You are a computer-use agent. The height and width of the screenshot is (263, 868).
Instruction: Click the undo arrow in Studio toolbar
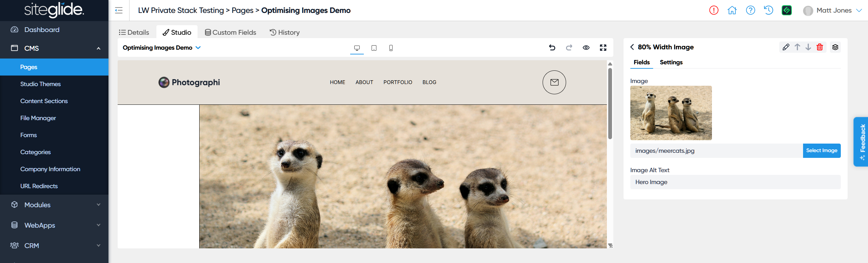[552, 48]
